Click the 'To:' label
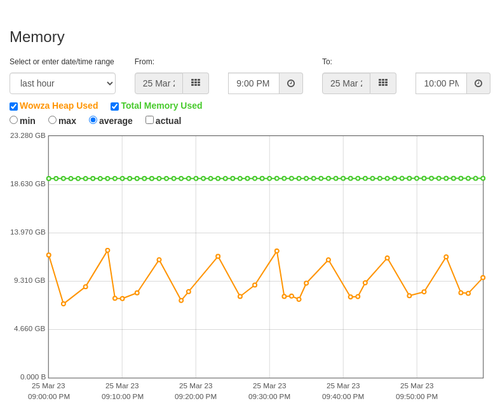The image size is (500, 403). (x=327, y=62)
